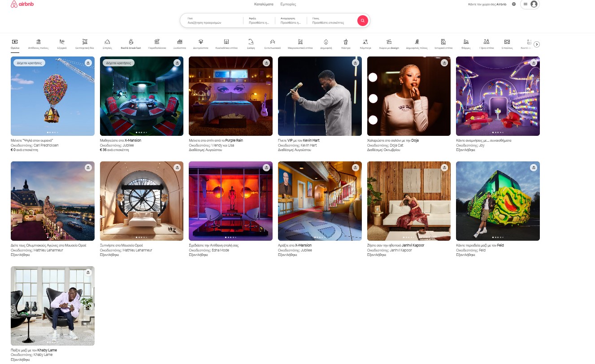Open the Purple Rain bedroom photo
Screen dimensions: 595x364
[x=230, y=96]
